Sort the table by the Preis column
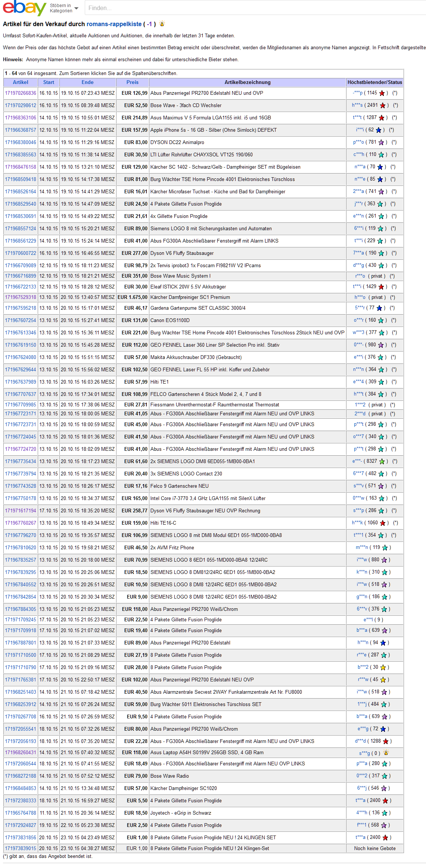 coord(133,82)
